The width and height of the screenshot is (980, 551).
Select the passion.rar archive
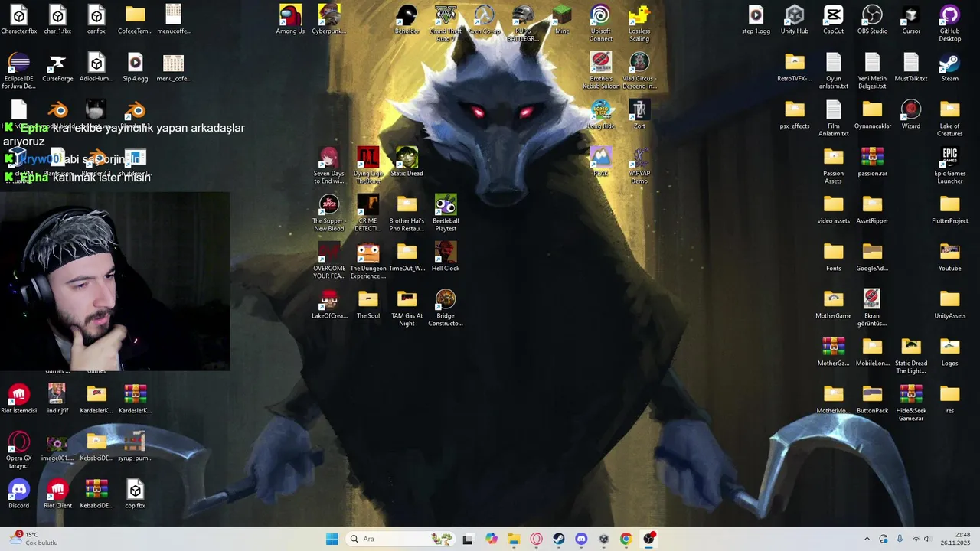tap(872, 162)
